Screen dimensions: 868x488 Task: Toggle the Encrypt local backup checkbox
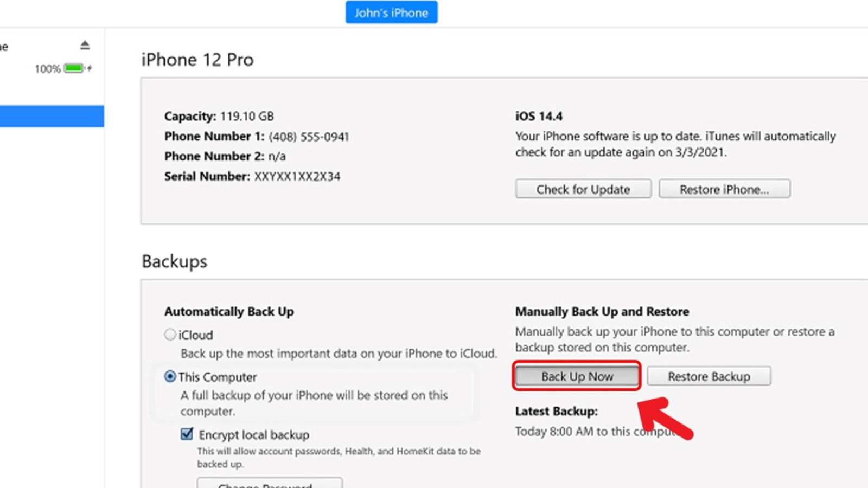point(187,434)
